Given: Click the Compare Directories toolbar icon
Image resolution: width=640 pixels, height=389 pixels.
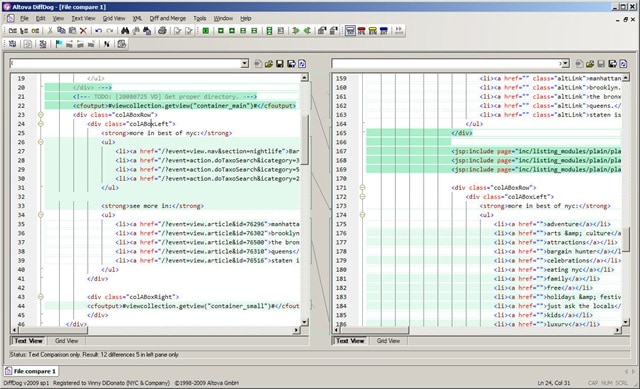Looking at the screenshot, I should (x=24, y=31).
